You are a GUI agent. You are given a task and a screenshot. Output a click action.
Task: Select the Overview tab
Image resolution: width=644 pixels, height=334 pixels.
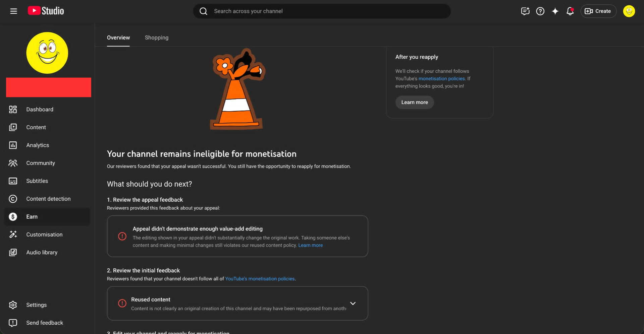tap(118, 38)
